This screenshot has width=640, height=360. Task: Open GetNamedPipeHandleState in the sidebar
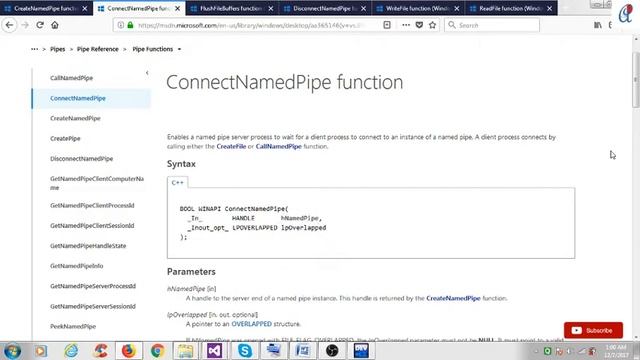click(88, 246)
